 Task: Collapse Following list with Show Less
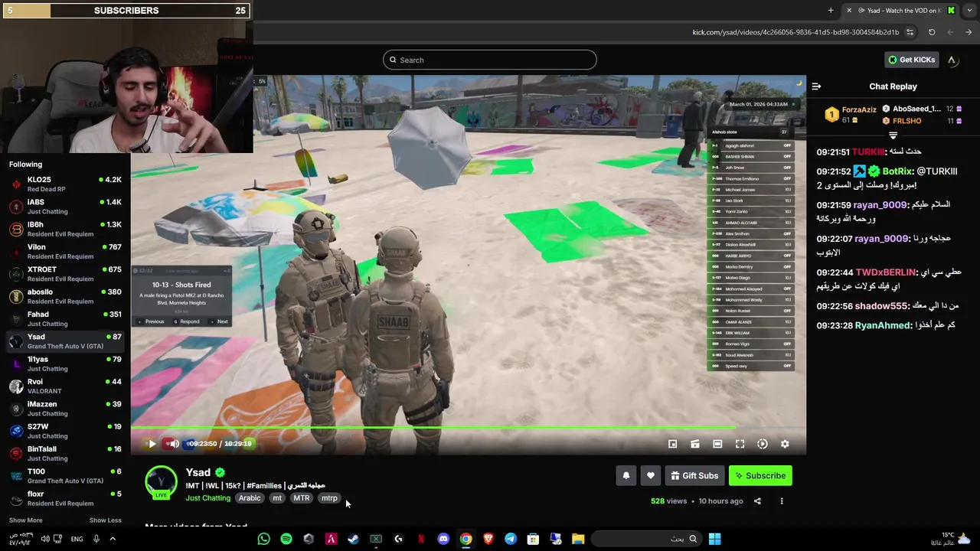click(x=105, y=520)
